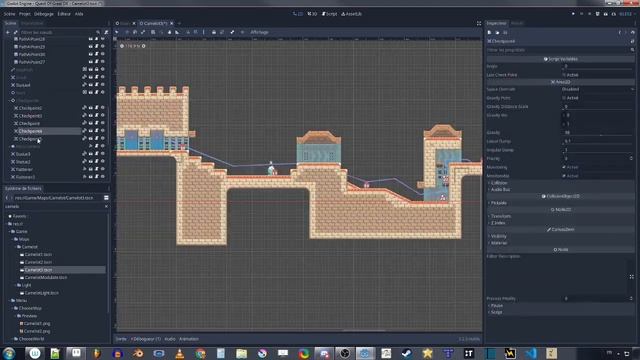The image size is (640, 360).
Task: Click the filter nodes search field
Action: click(x=60, y=32)
